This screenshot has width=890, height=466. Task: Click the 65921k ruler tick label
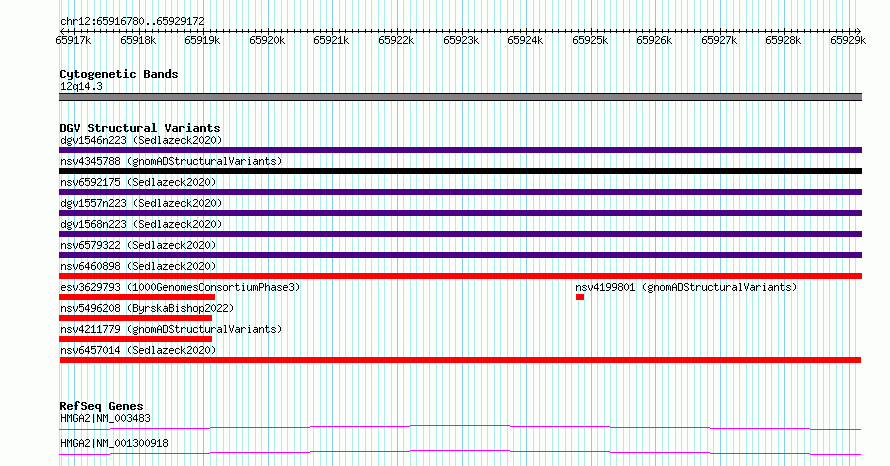click(x=331, y=40)
